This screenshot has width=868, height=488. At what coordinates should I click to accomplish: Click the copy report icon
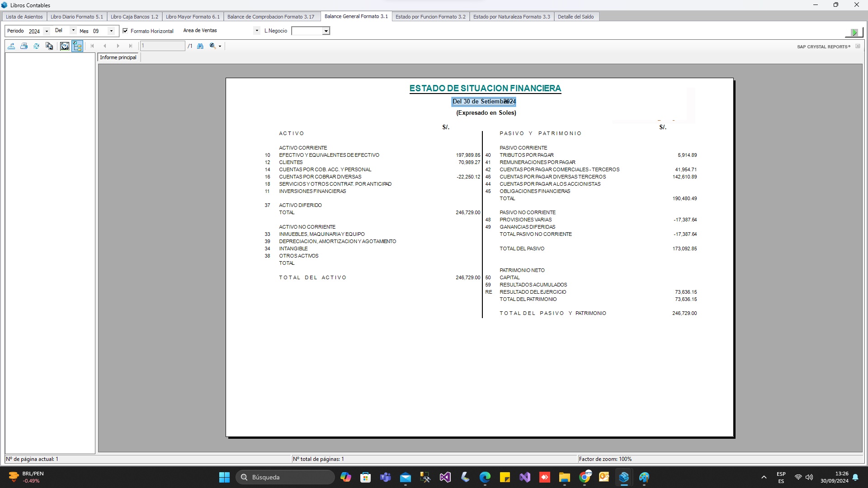49,46
